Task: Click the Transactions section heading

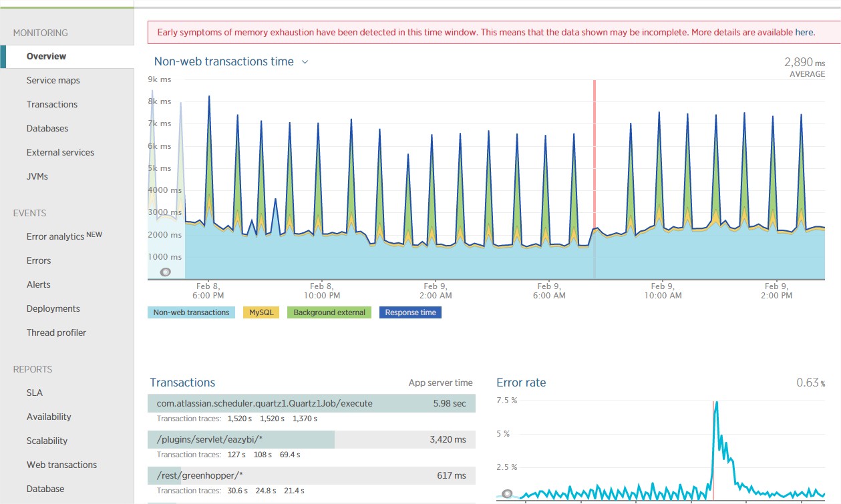Action: tap(182, 383)
